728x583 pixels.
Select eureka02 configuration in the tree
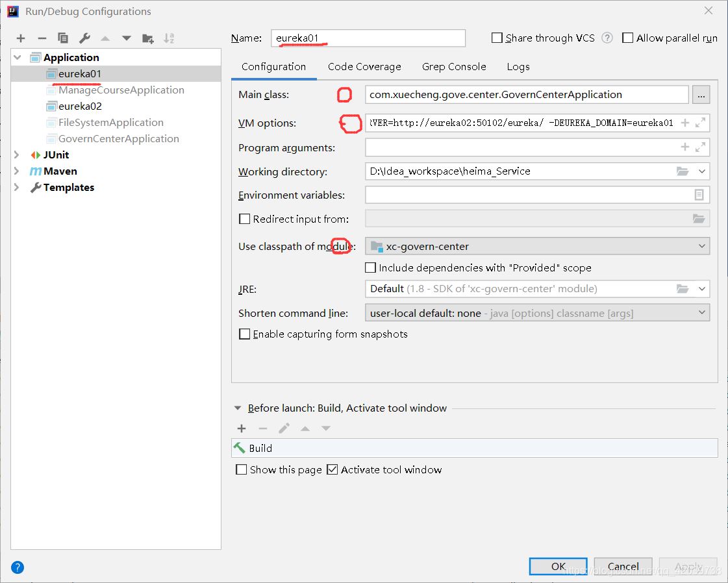click(80, 106)
